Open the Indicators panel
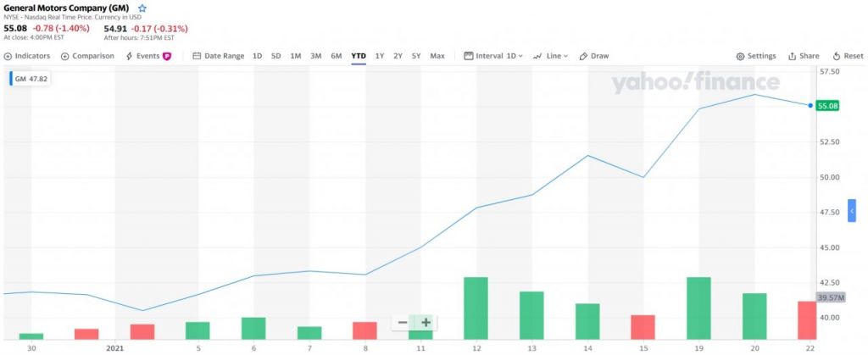Viewport: 868px width, 355px height. pos(27,56)
